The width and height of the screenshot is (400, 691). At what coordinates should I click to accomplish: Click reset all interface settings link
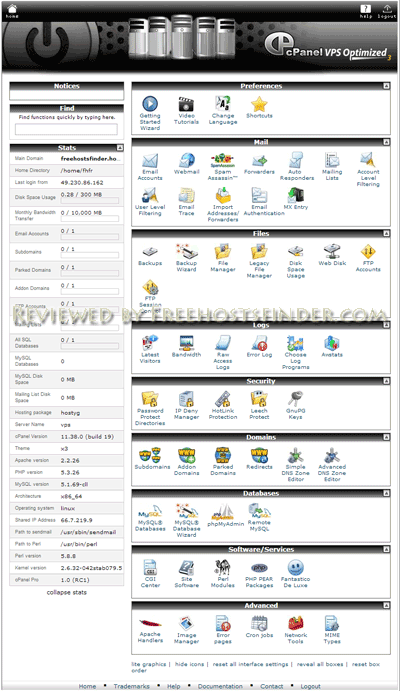tap(250, 664)
